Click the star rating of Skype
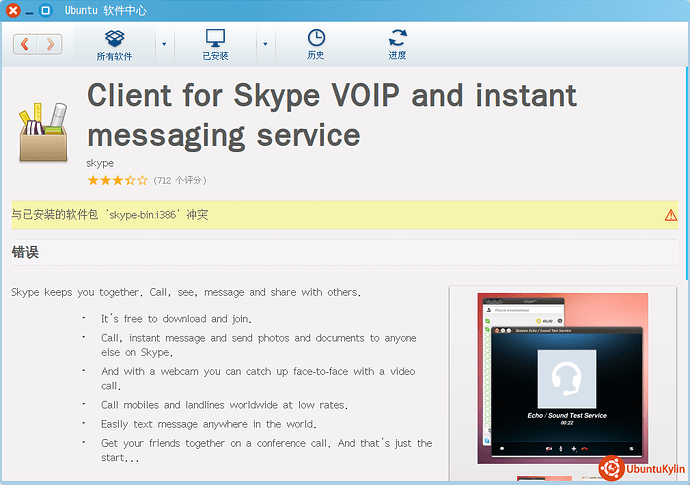 [x=117, y=180]
